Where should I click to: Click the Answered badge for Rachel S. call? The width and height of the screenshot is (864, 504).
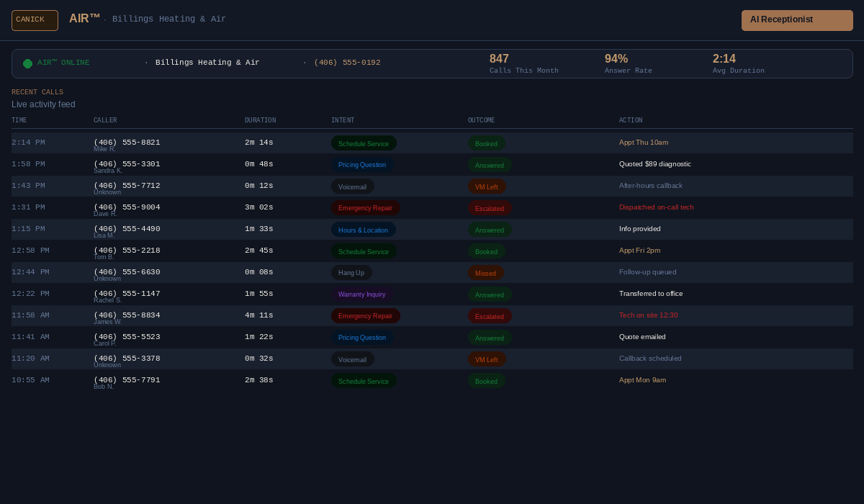click(x=490, y=294)
